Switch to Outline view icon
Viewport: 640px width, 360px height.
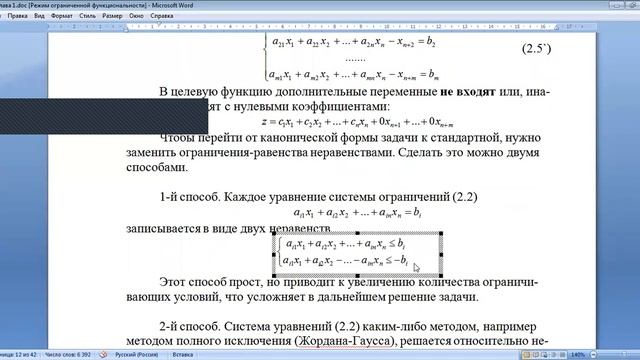tap(553, 355)
